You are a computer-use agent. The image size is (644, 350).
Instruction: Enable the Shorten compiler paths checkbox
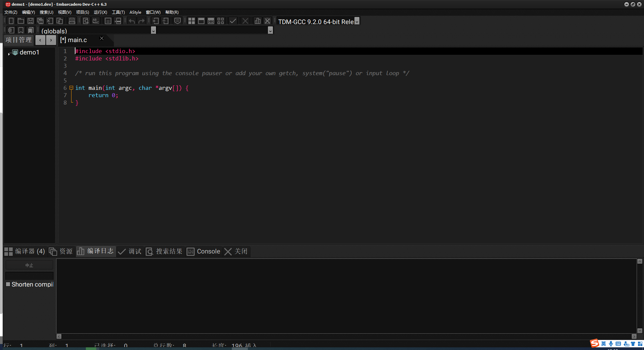tap(8, 284)
